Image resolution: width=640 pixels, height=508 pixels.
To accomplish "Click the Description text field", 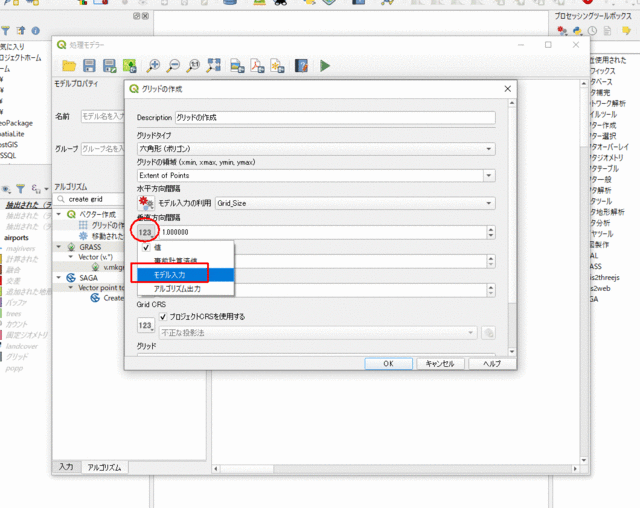I will [335, 118].
